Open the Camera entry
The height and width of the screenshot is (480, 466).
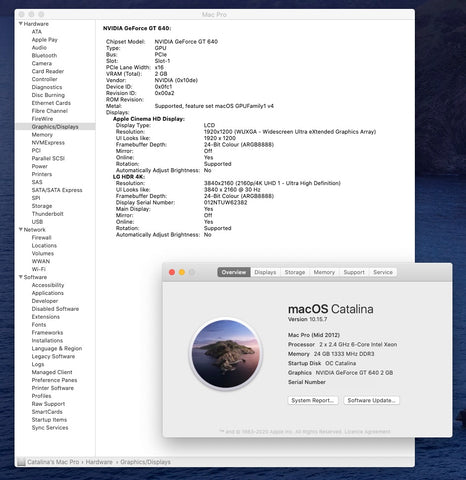coord(42,63)
